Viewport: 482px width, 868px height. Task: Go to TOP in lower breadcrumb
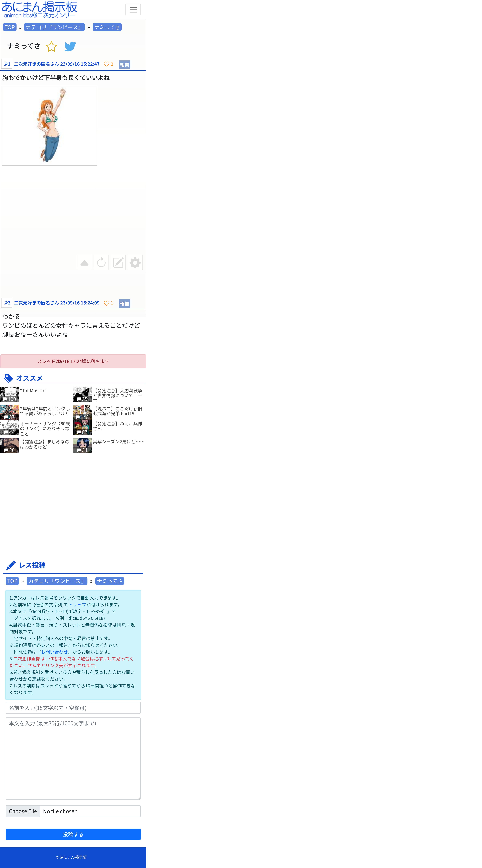click(x=13, y=581)
